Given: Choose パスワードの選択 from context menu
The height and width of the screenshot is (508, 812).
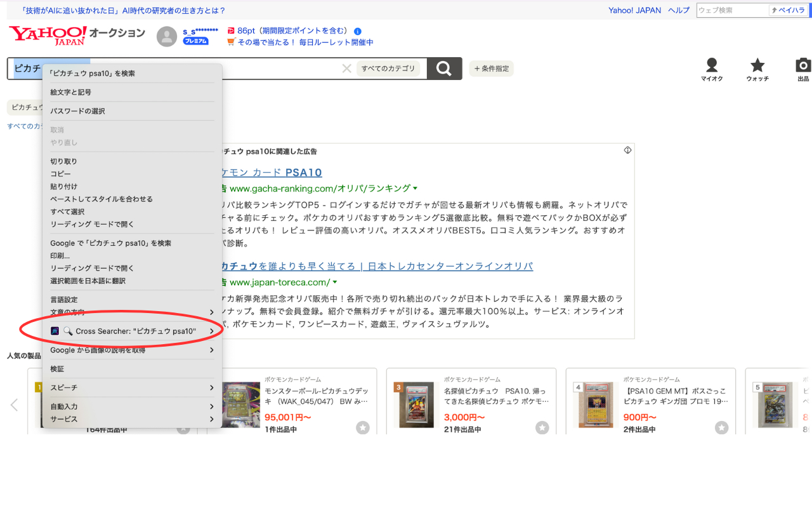Looking at the screenshot, I should pyautogui.click(x=132, y=111).
